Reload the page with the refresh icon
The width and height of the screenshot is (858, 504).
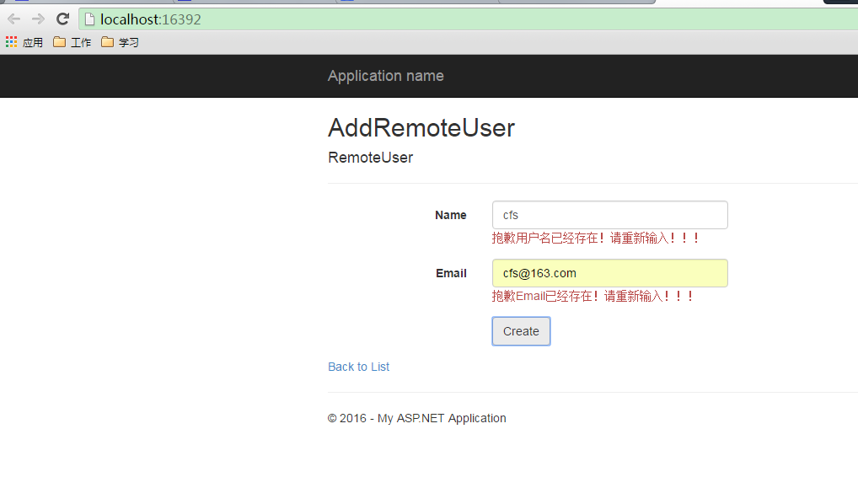62,19
